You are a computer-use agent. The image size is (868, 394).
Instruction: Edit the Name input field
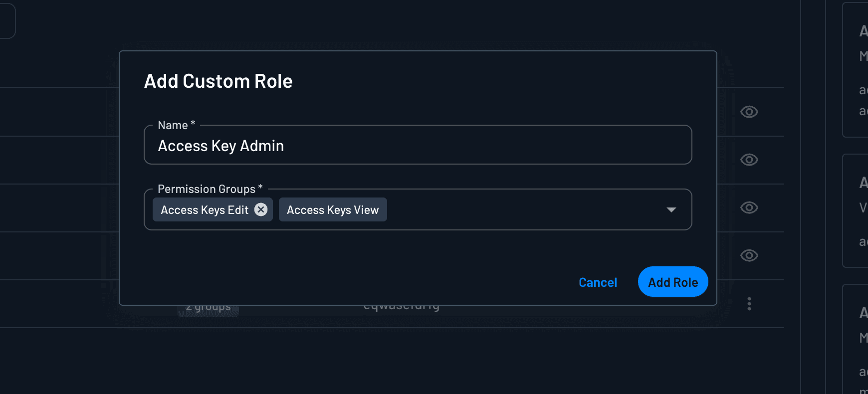tap(418, 145)
